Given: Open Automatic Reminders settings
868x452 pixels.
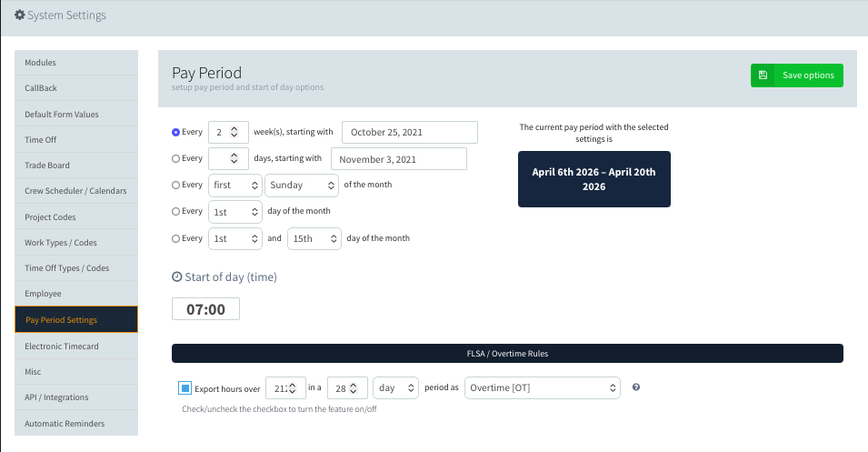Looking at the screenshot, I should [76, 423].
